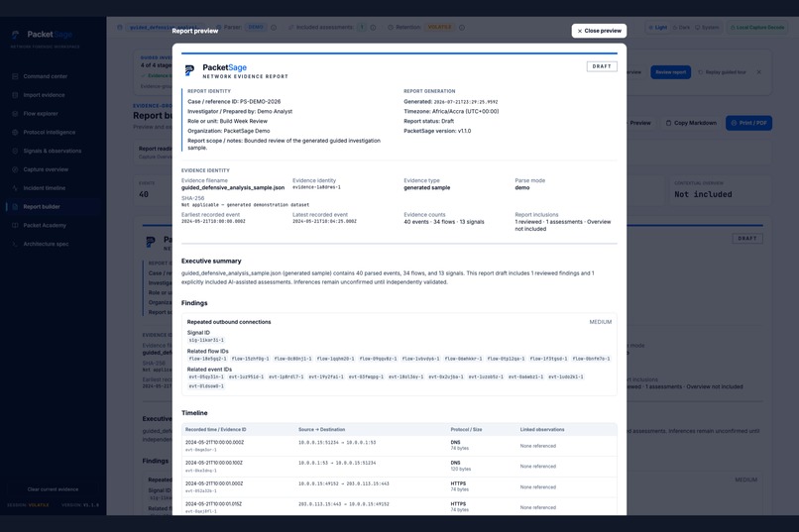Click the Repeated outbound connections finding title

pos(229,322)
